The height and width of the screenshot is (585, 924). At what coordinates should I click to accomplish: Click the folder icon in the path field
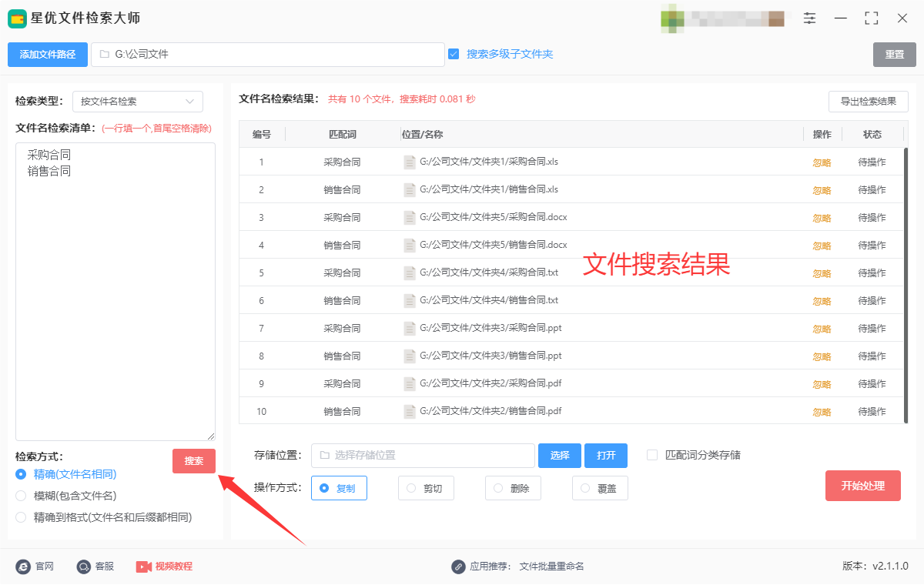104,55
